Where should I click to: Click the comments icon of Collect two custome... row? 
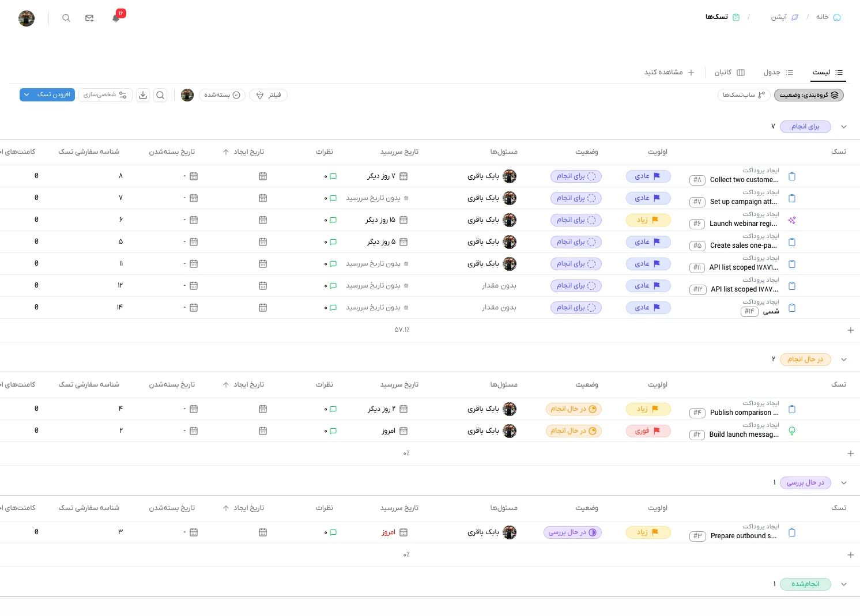[x=333, y=176]
